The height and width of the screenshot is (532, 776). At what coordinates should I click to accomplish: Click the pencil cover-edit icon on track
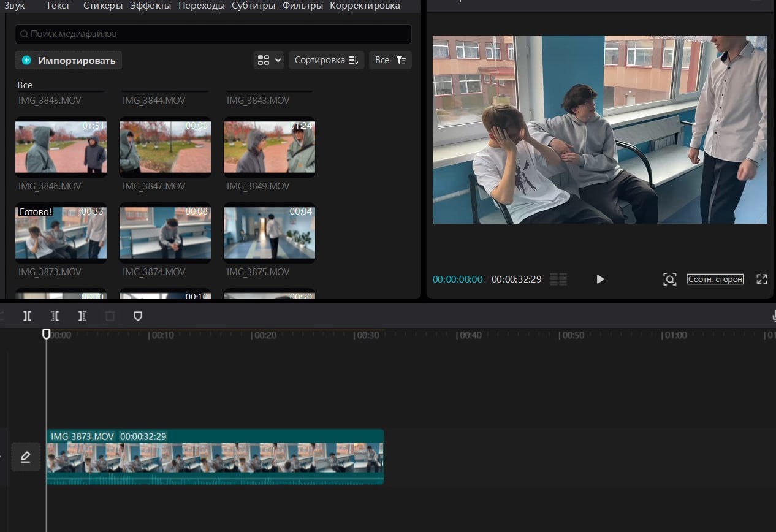pyautogui.click(x=26, y=457)
